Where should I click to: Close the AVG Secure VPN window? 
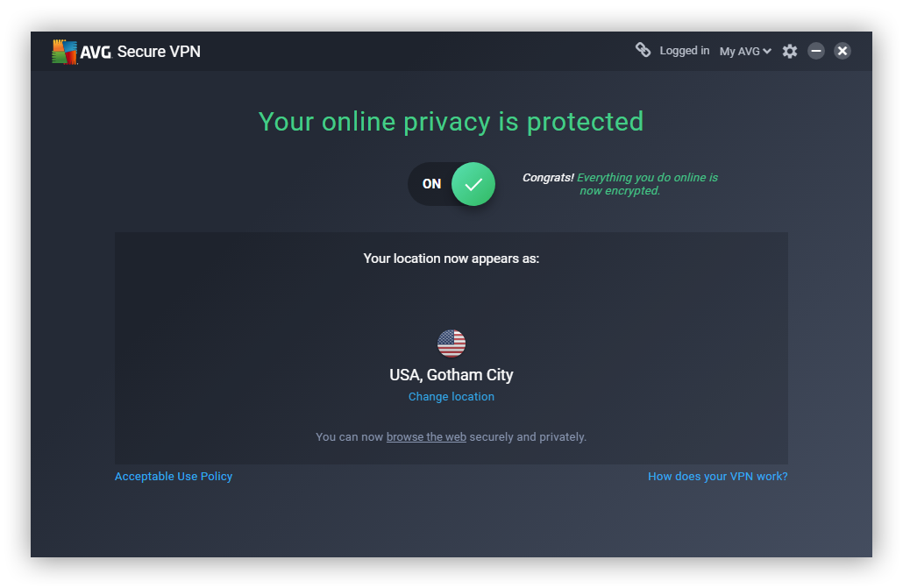(x=843, y=50)
